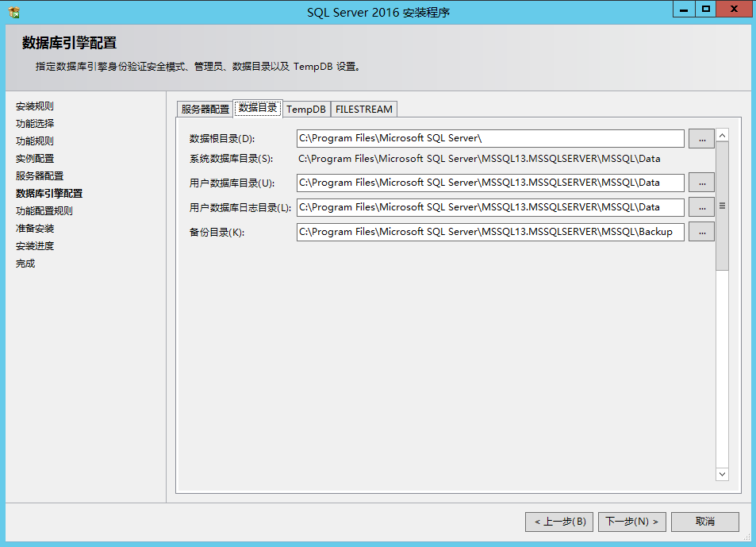Browse for the 数据根目录 folder
This screenshot has height=547, width=756.
coord(701,139)
